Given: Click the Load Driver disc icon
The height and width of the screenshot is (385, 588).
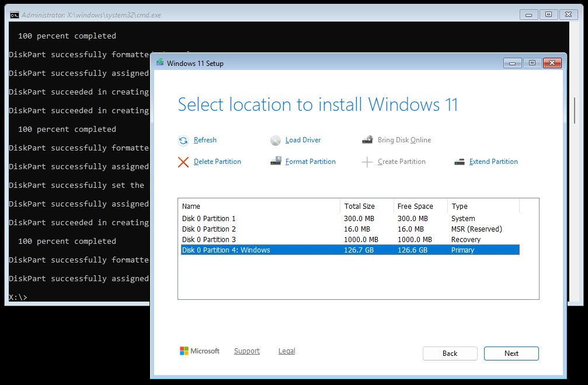Looking at the screenshot, I should [275, 141].
